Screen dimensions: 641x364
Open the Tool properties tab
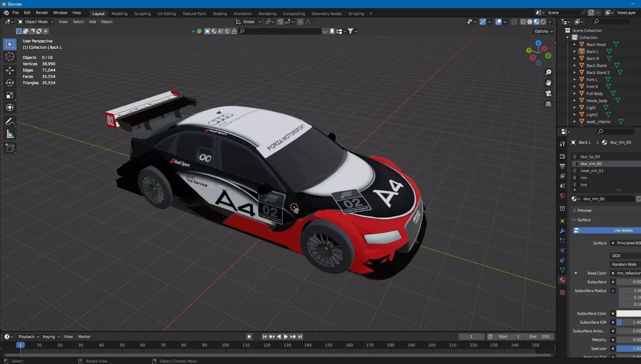[x=562, y=144]
